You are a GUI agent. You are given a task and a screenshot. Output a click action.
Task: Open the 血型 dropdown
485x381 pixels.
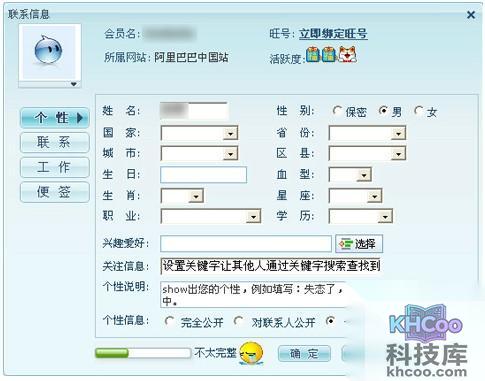(x=350, y=175)
